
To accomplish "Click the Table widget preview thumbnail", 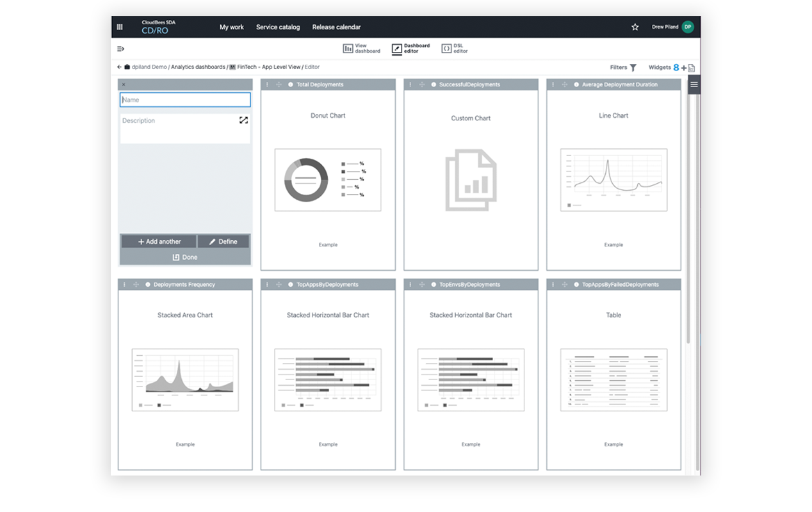I will 613,380.
